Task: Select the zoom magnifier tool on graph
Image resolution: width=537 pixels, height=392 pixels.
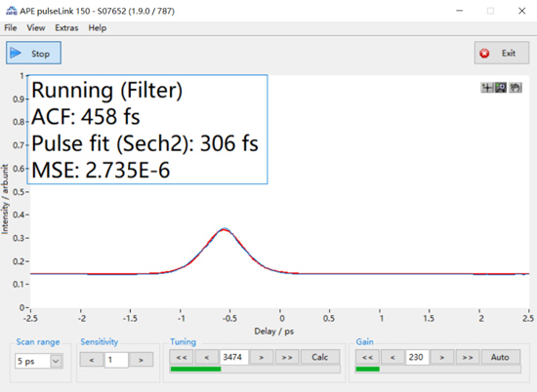Action: tap(501, 88)
